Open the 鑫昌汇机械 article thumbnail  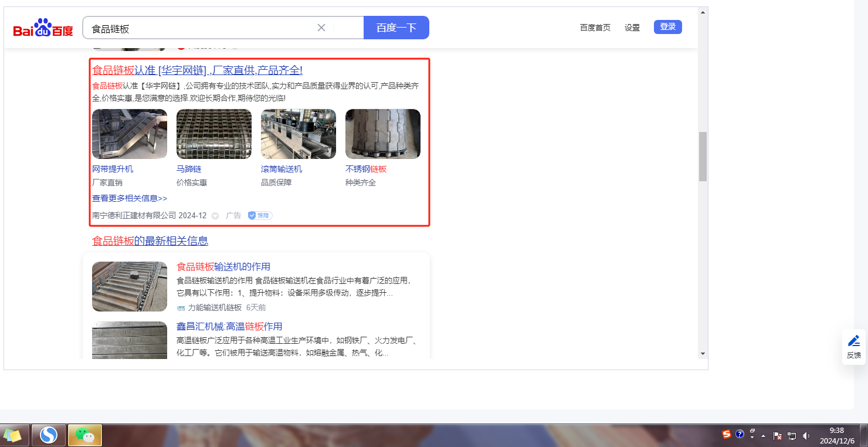click(130, 340)
